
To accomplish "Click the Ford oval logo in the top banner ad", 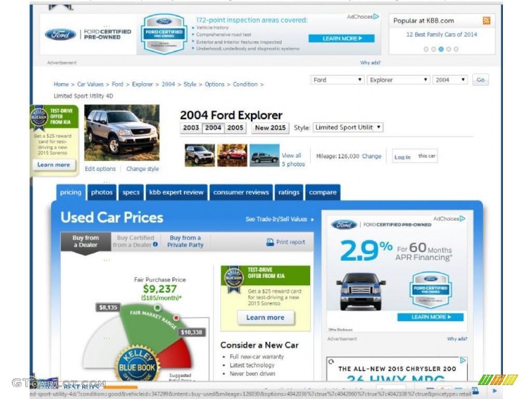I will click(60, 34).
